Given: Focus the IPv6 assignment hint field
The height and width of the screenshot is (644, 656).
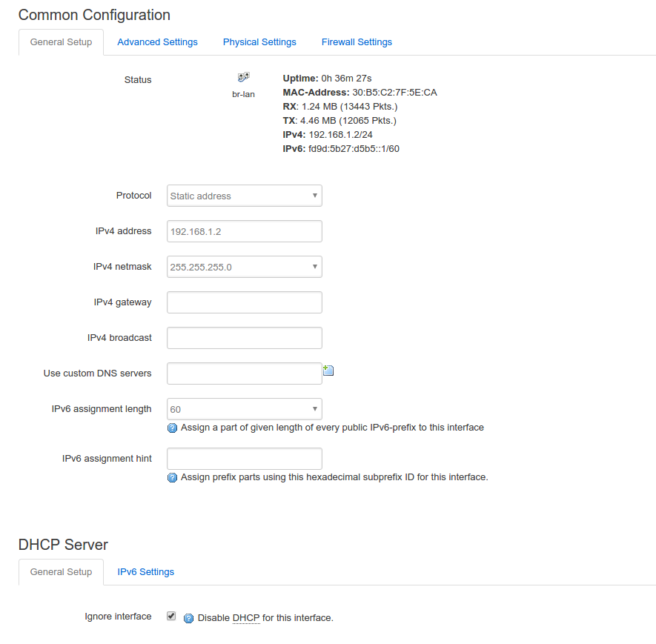Looking at the screenshot, I should (x=245, y=459).
